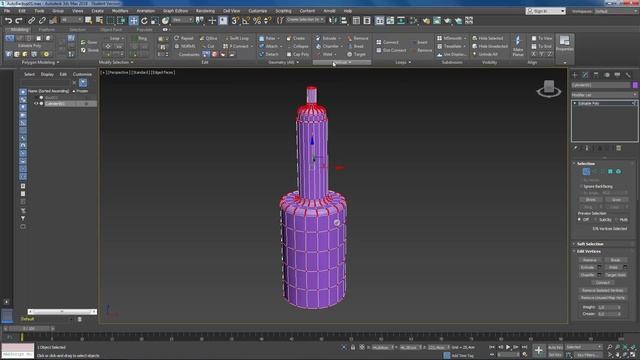Toggle the Angle Snap icon

(x=246, y=20)
